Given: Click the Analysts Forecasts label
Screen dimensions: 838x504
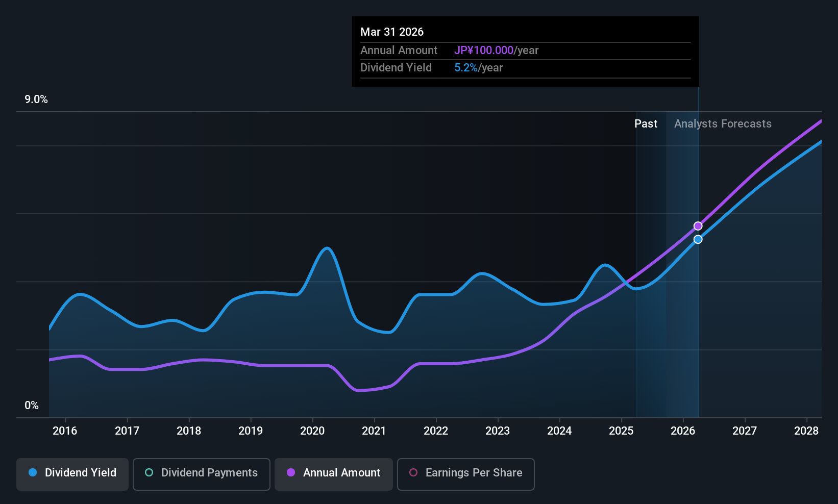Looking at the screenshot, I should pos(723,124).
